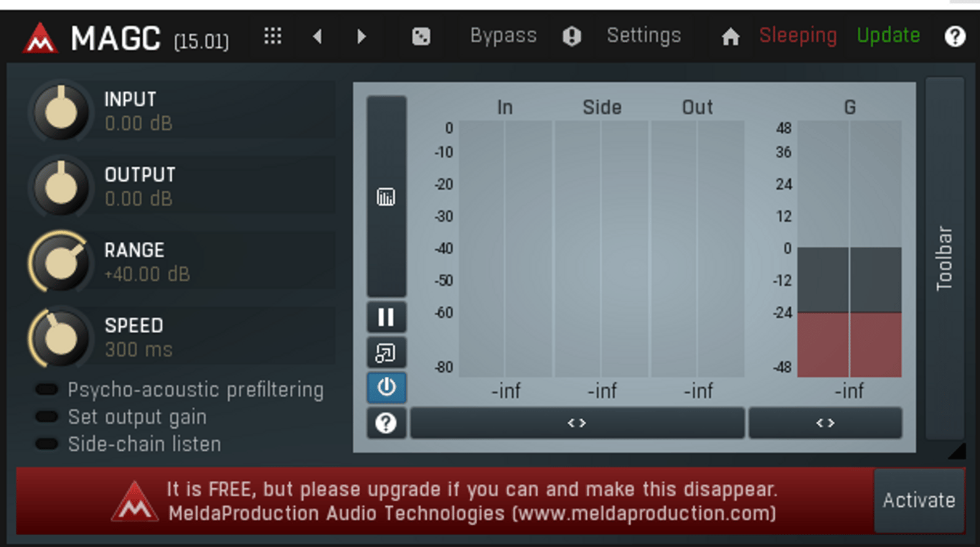Go to previous preset with left arrow
The image size is (980, 547).
click(317, 36)
